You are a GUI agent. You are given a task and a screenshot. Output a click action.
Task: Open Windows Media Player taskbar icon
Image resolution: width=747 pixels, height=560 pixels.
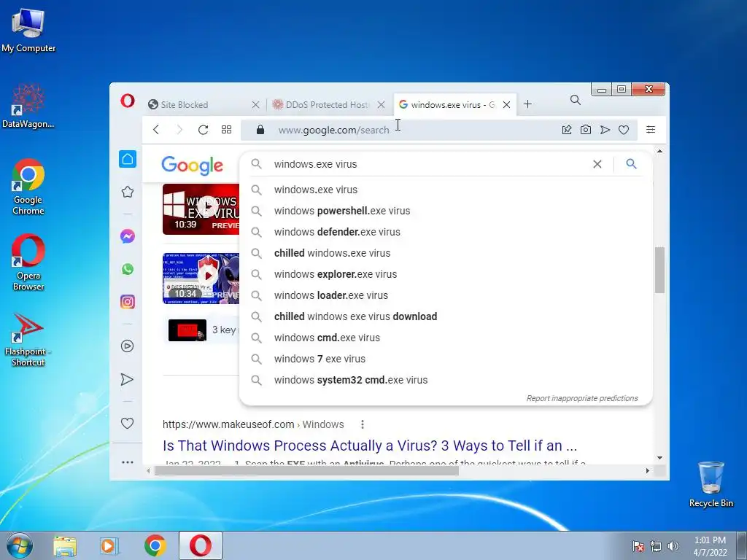coord(109,546)
